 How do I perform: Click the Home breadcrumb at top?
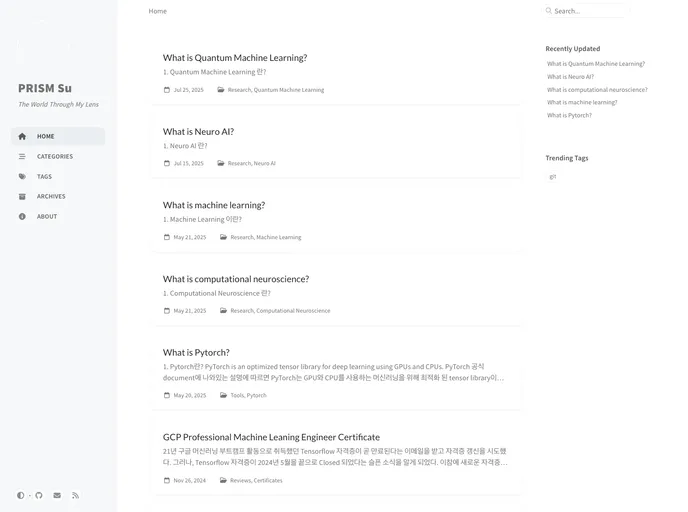[157, 11]
